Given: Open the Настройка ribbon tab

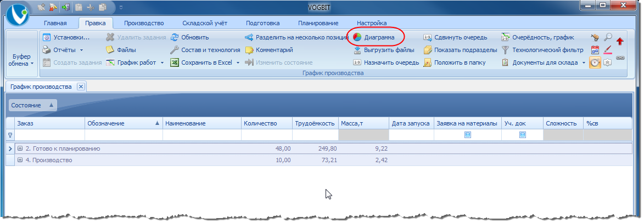Looking at the screenshot, I should click(372, 23).
